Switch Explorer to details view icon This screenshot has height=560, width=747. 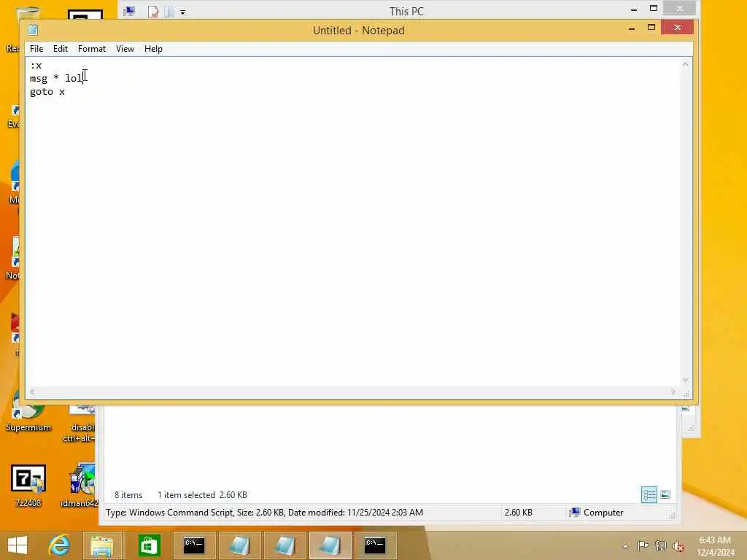(649, 495)
